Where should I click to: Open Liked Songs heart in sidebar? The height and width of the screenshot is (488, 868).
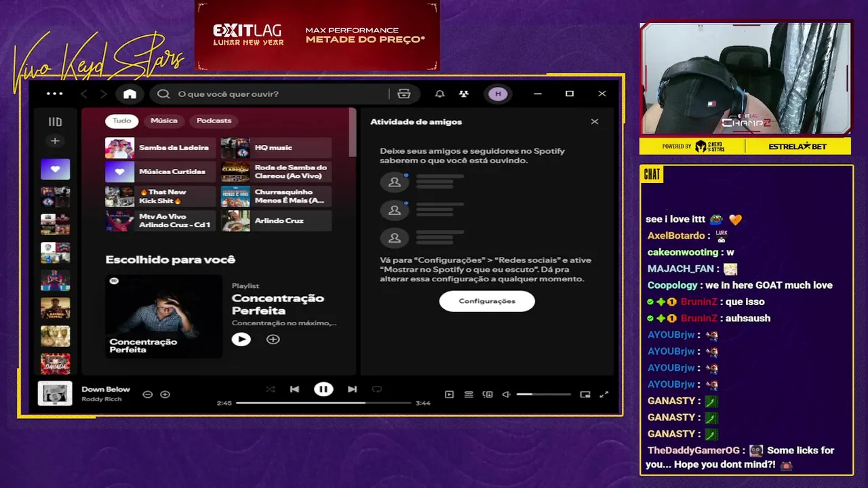[55, 169]
